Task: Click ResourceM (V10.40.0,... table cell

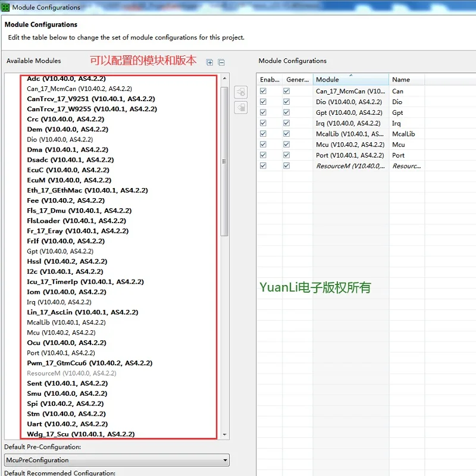Action: 350,166
